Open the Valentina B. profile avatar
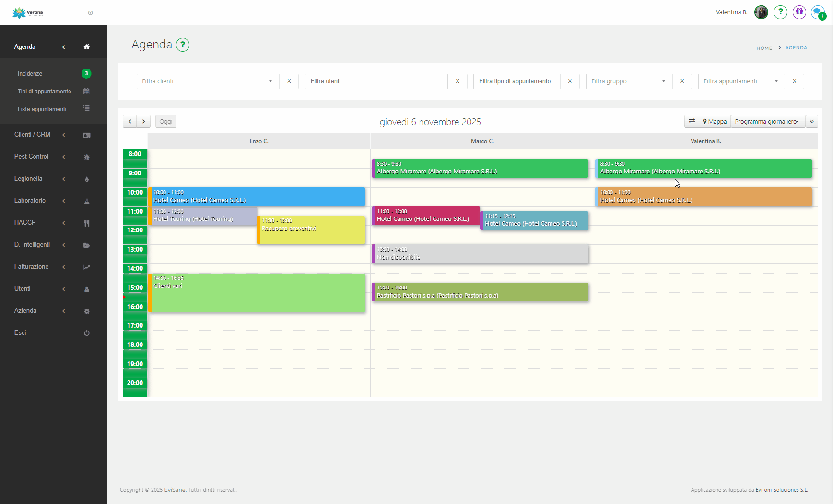 761,12
